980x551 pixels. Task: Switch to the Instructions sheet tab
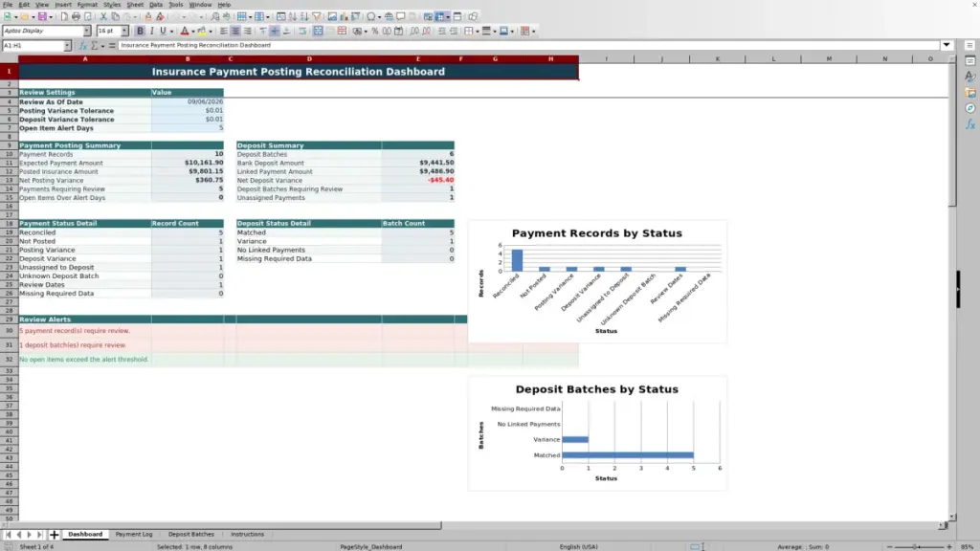click(x=248, y=535)
